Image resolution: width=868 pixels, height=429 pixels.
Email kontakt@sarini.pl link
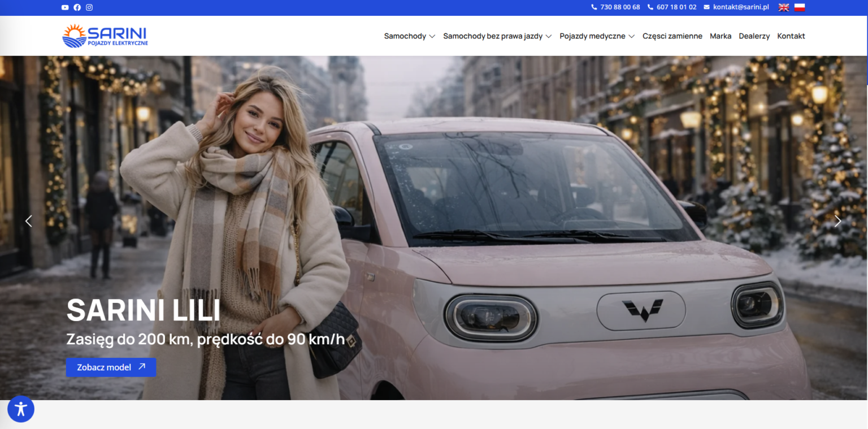[x=741, y=7]
